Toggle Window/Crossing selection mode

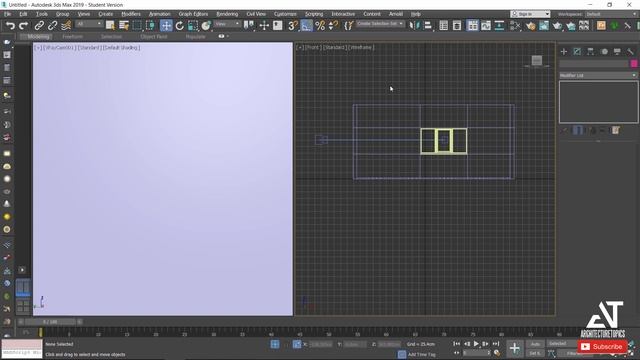pos(150,26)
